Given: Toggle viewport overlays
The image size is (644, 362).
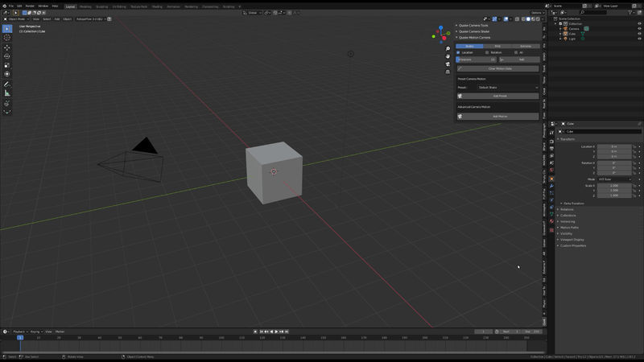Looking at the screenshot, I should point(506,19).
